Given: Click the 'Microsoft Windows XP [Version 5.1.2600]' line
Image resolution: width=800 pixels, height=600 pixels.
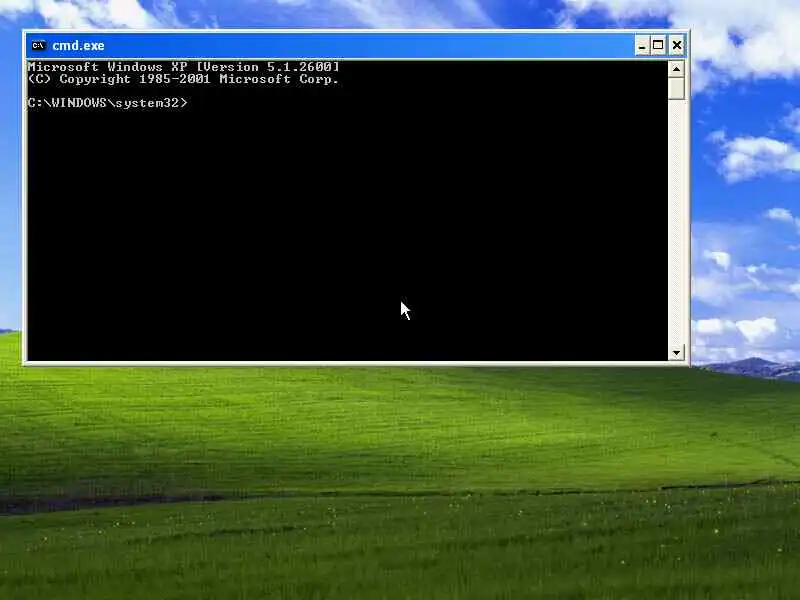Looking at the screenshot, I should [183, 67].
